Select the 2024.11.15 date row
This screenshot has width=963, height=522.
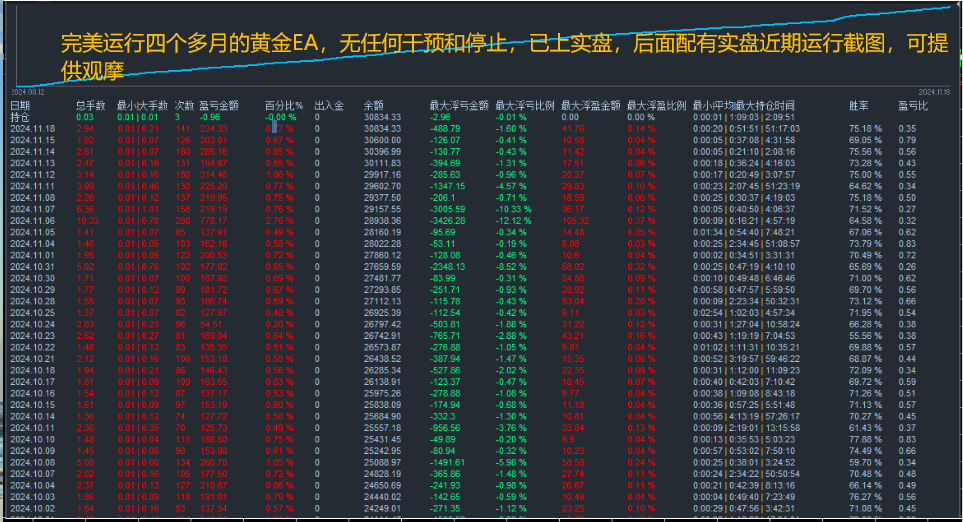[33, 140]
